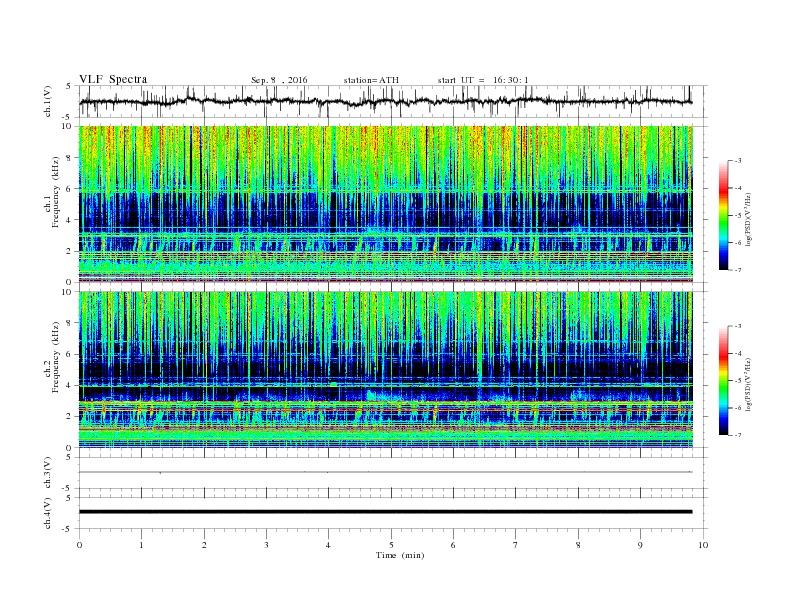Click the time axis tick label "4"

[x=329, y=545]
